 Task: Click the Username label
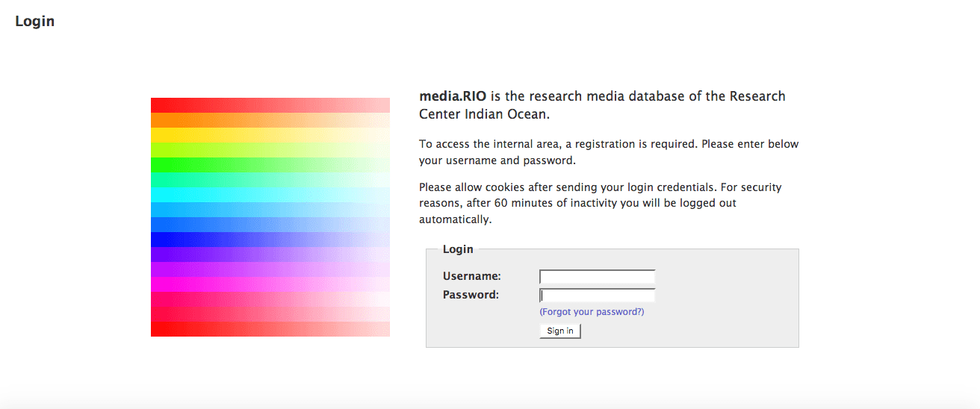click(x=472, y=277)
